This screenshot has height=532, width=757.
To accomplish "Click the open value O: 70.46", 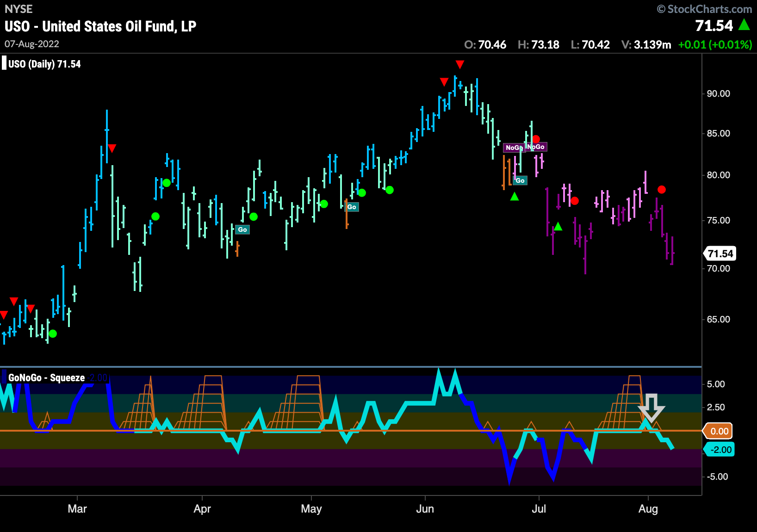I will point(485,44).
